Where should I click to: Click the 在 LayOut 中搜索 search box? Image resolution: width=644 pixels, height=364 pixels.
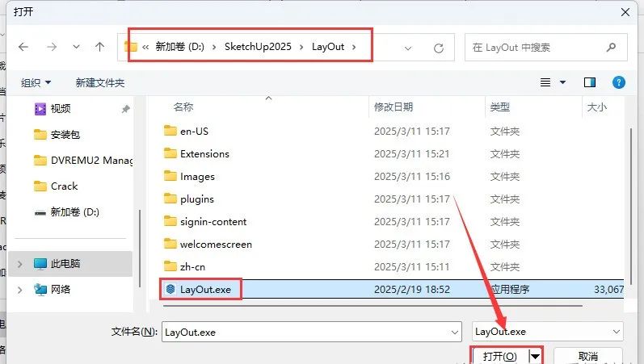546,48
